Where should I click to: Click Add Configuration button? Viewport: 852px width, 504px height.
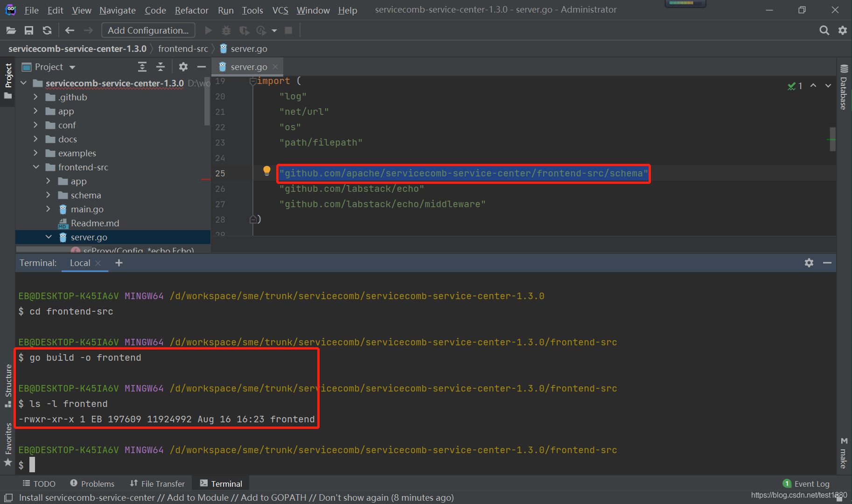[148, 30]
